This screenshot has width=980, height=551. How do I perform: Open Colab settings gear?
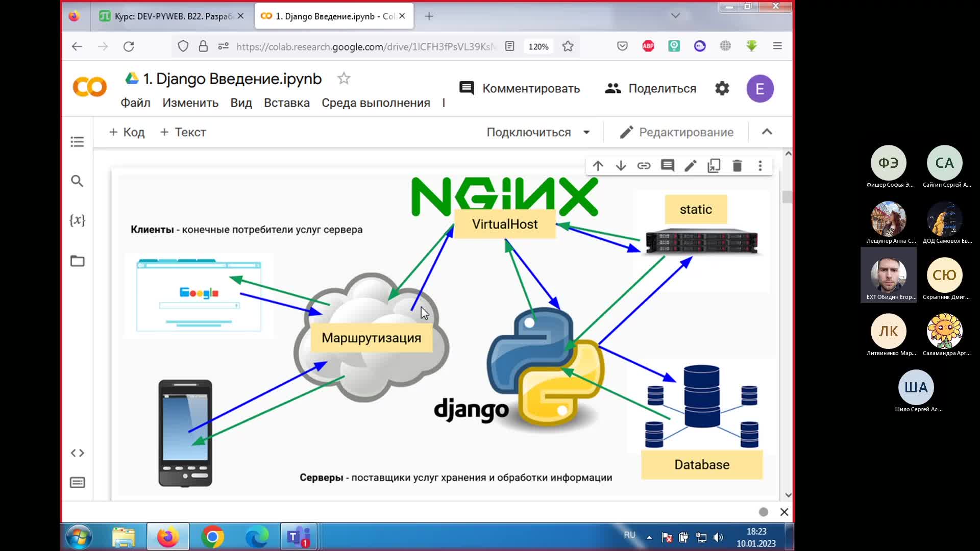tap(722, 89)
